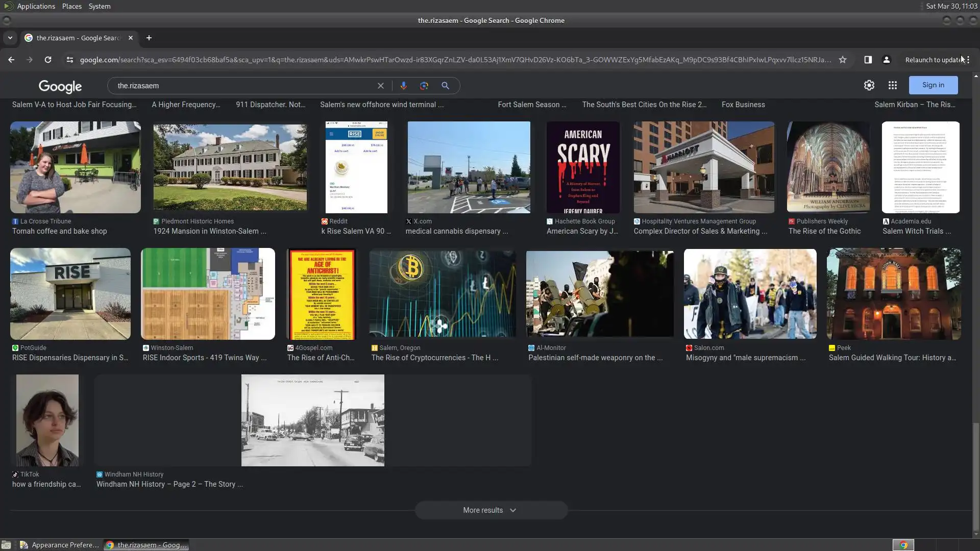Open Tomah coffee and bake shop link
This screenshot has width=980, height=551.
pos(60,231)
